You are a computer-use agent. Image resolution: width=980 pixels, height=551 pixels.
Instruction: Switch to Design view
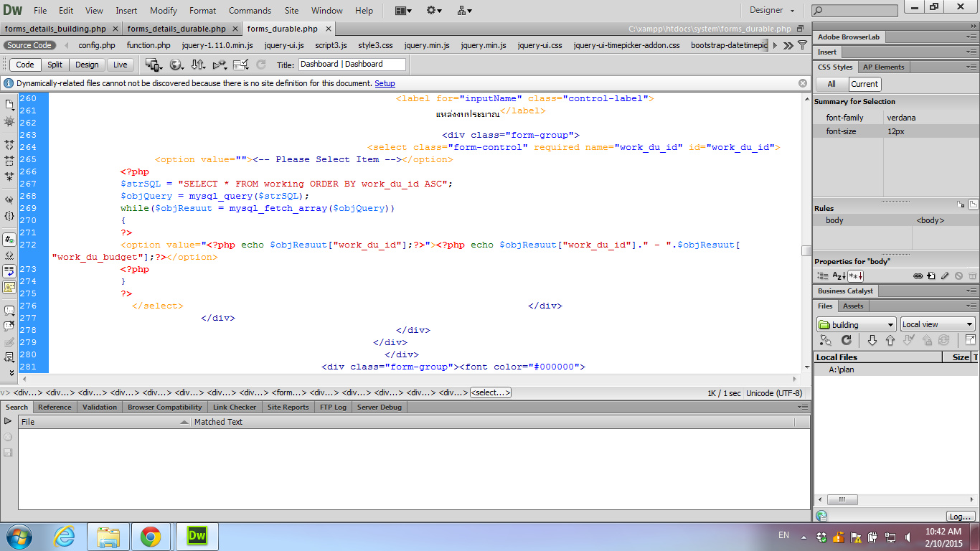click(87, 65)
